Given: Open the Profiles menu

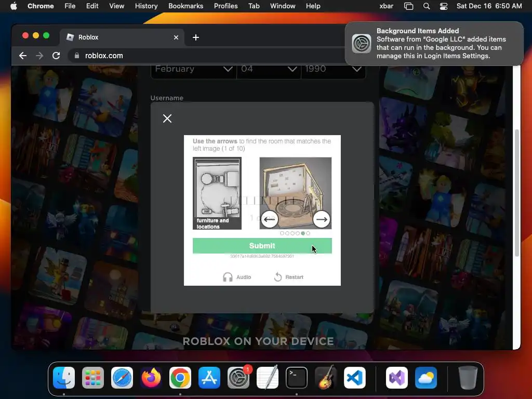Looking at the screenshot, I should click(225, 6).
